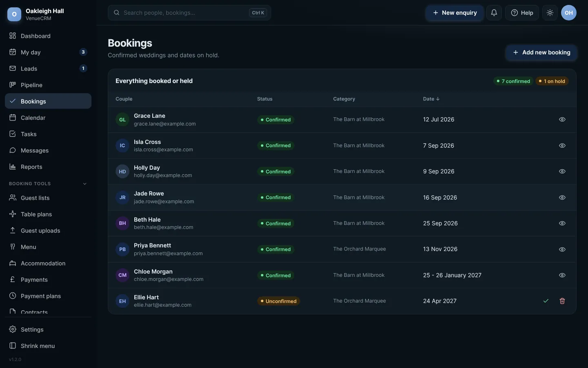Click date 25 - 26 January 2027

(x=452, y=275)
